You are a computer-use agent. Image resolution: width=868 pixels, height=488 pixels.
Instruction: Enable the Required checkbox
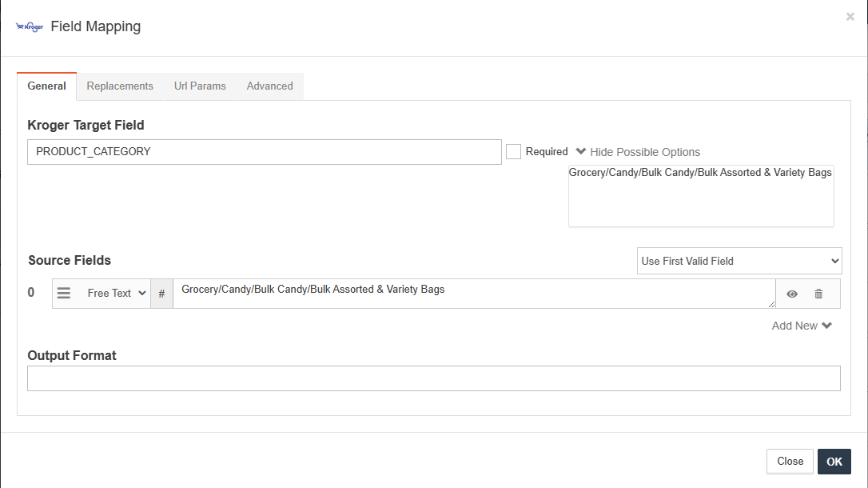point(513,151)
